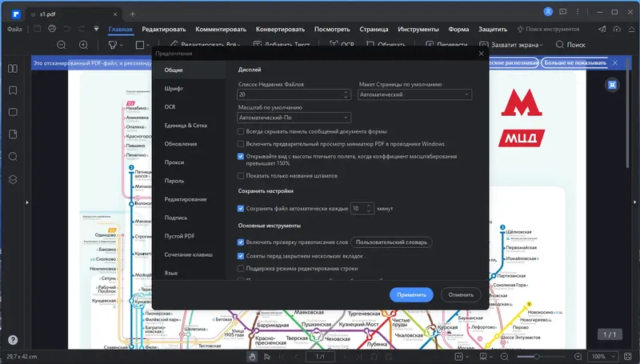
Task: Open default page layout dropdown 'Автоматический'
Action: click(x=414, y=94)
